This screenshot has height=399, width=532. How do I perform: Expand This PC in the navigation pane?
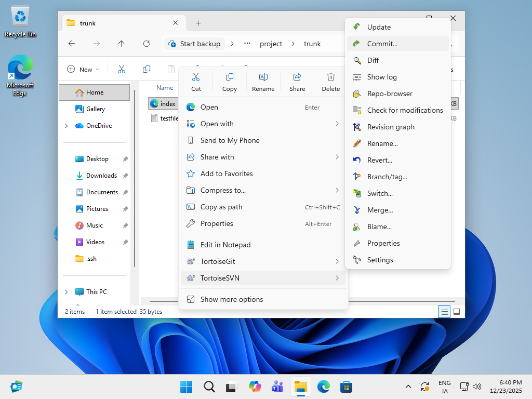65,291
